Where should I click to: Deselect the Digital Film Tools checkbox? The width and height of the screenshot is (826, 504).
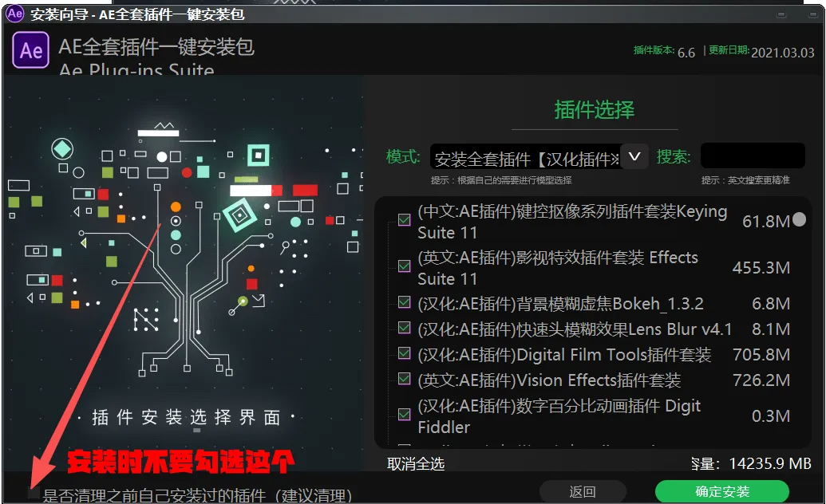pos(404,352)
